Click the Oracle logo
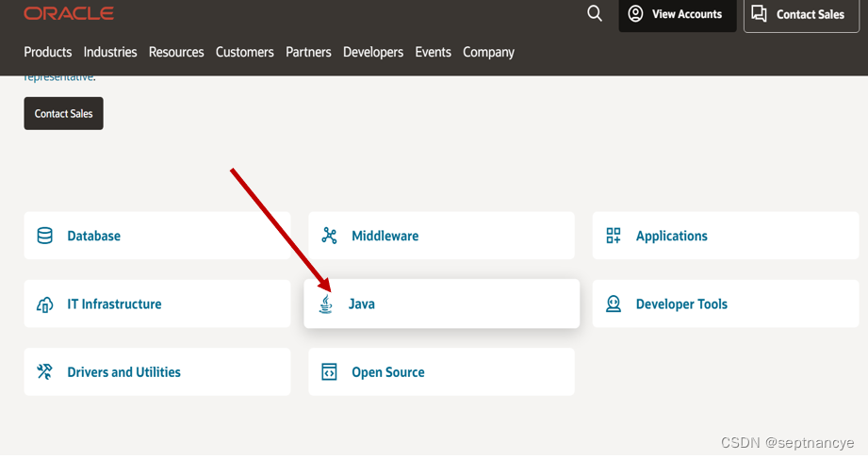This screenshot has width=868, height=459. point(69,13)
